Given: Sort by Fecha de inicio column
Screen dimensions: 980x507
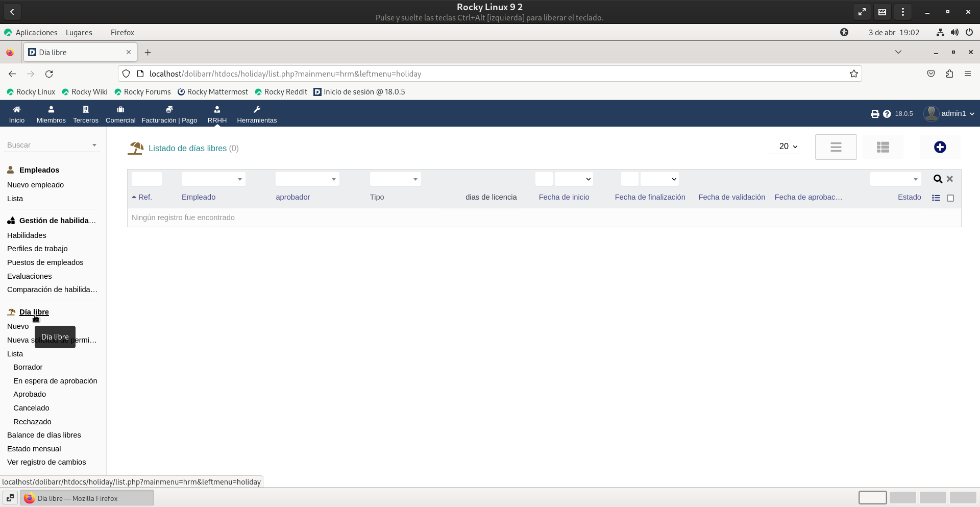Looking at the screenshot, I should tap(563, 197).
